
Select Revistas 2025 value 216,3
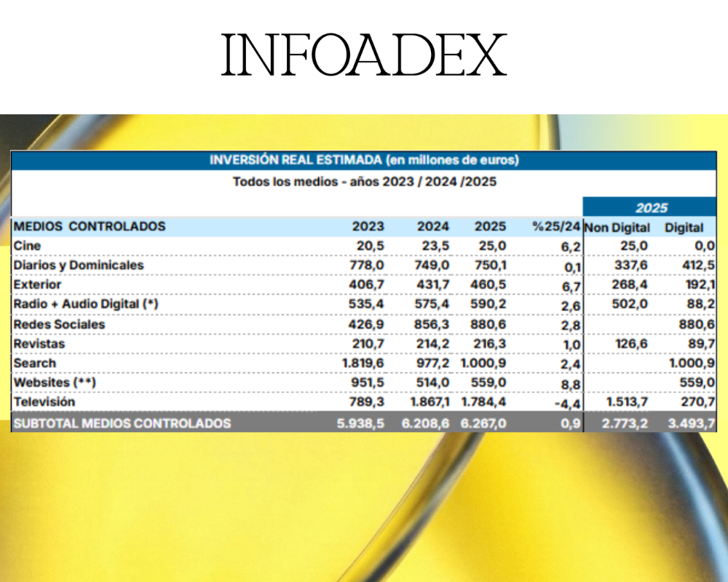pos(490,344)
